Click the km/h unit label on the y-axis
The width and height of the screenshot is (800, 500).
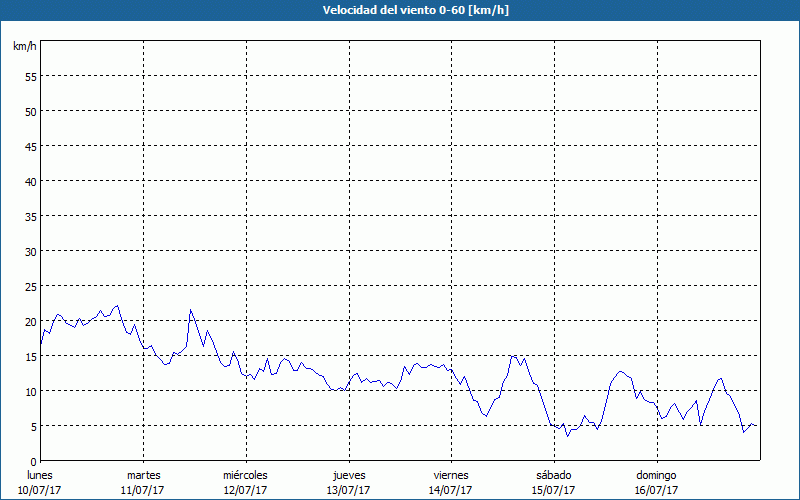point(24,47)
